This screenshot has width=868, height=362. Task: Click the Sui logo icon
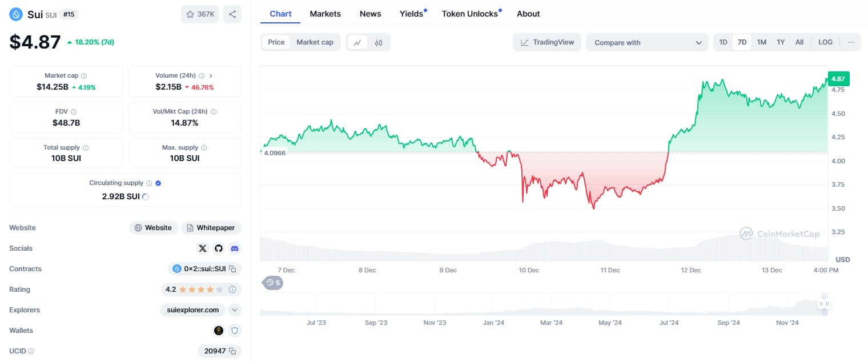coord(17,14)
